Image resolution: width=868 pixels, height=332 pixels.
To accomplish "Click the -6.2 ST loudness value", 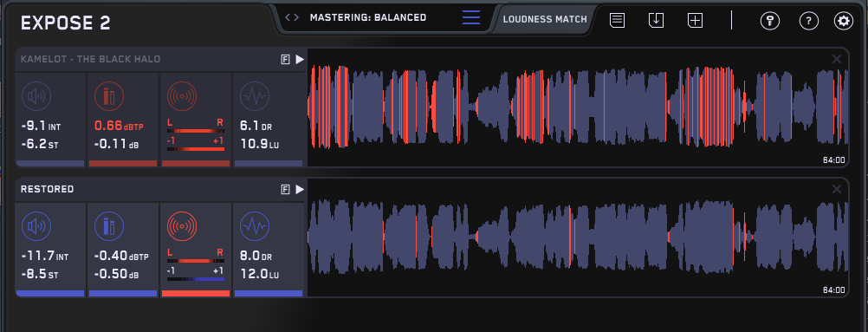I will [39, 145].
